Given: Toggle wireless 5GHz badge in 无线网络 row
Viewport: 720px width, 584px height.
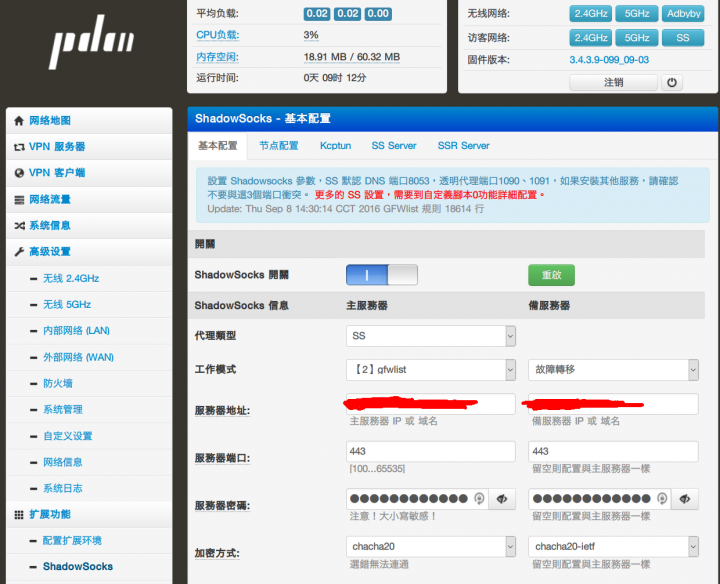Looking at the screenshot, I should click(x=636, y=14).
